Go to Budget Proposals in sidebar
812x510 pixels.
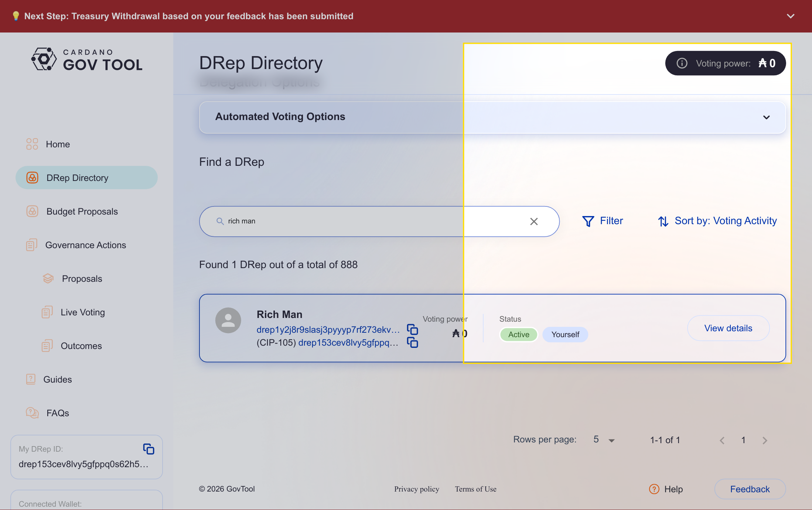click(x=82, y=211)
